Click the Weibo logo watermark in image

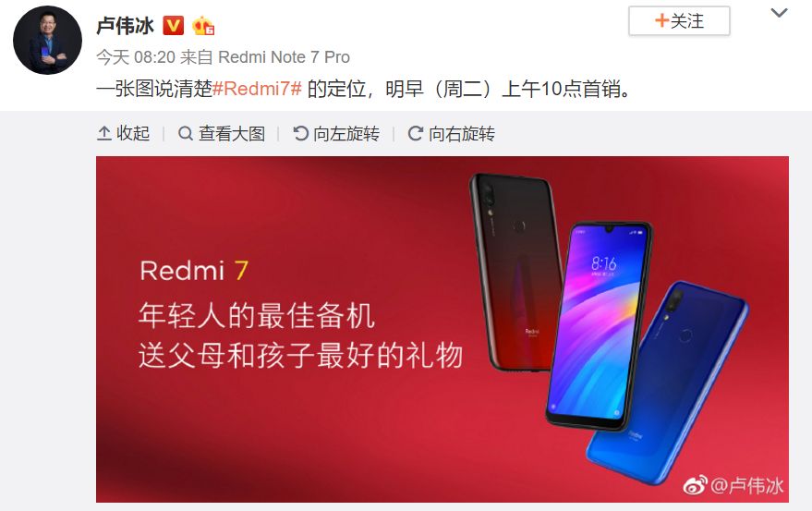pos(695,486)
